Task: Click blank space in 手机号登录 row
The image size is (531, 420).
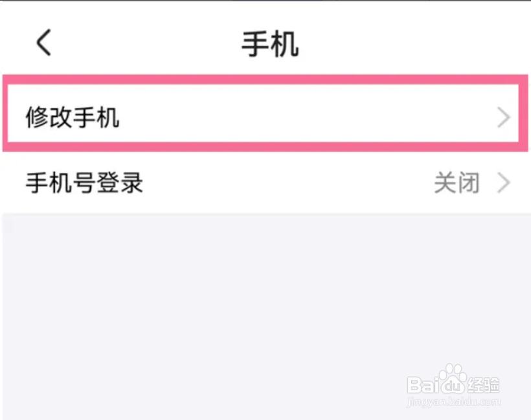Action: tap(288, 182)
